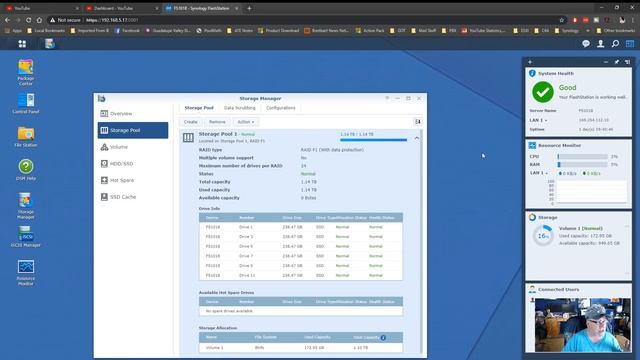
Task: Select Volume in Storage Manager sidebar
Action: pos(133,147)
